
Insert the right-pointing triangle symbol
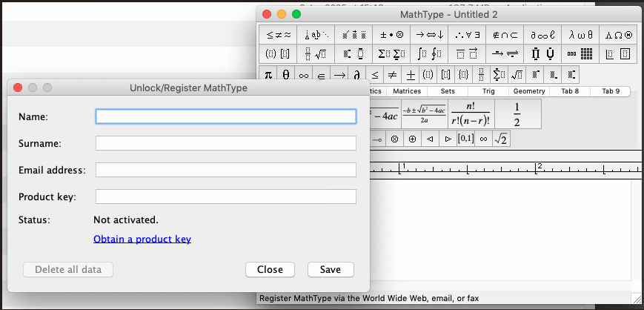[x=448, y=139]
